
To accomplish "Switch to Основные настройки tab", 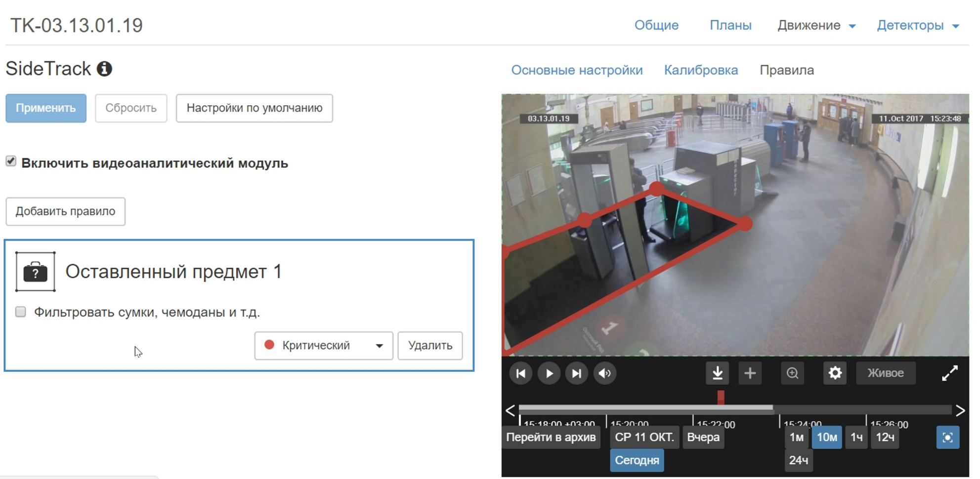I will pos(577,70).
